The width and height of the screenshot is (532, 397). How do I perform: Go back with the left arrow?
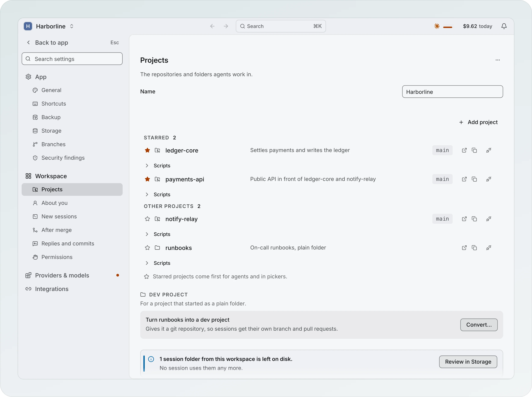pyautogui.click(x=212, y=26)
